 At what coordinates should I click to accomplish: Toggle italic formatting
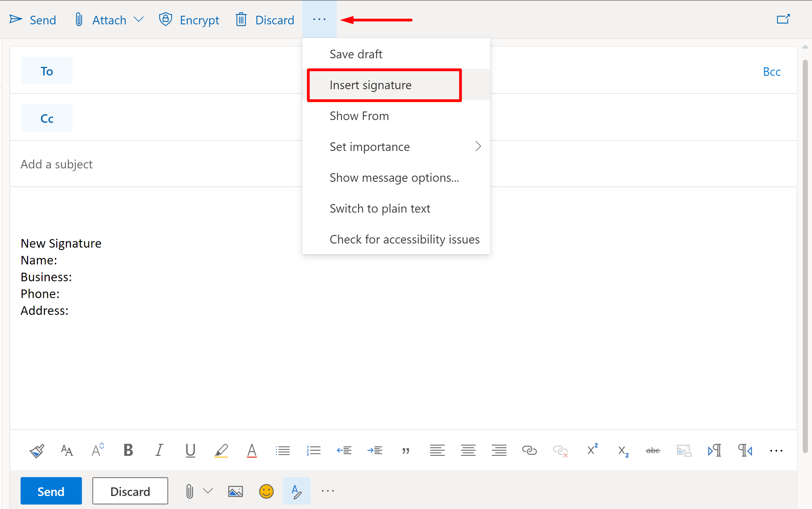pos(159,450)
